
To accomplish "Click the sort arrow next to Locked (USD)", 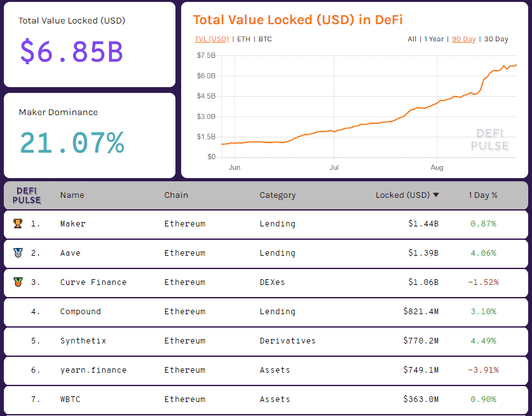I will pos(436,195).
